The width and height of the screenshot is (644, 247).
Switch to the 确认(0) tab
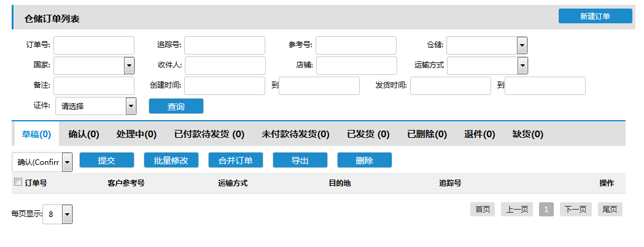pyautogui.click(x=83, y=134)
